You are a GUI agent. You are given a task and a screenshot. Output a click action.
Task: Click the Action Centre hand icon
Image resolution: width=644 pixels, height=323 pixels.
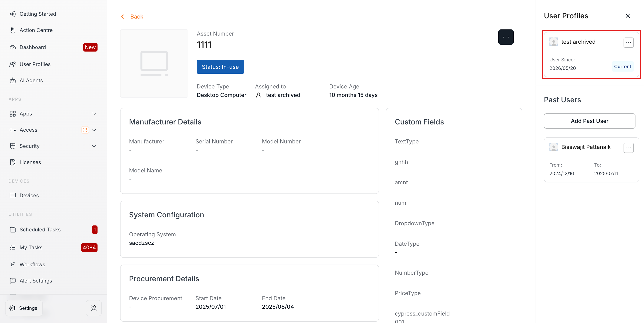(13, 30)
